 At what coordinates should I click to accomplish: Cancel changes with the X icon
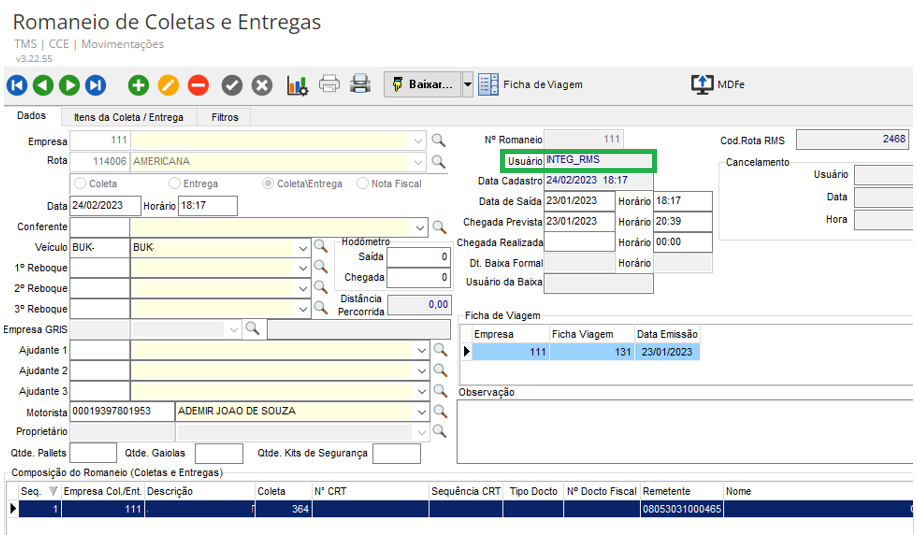[x=262, y=85]
